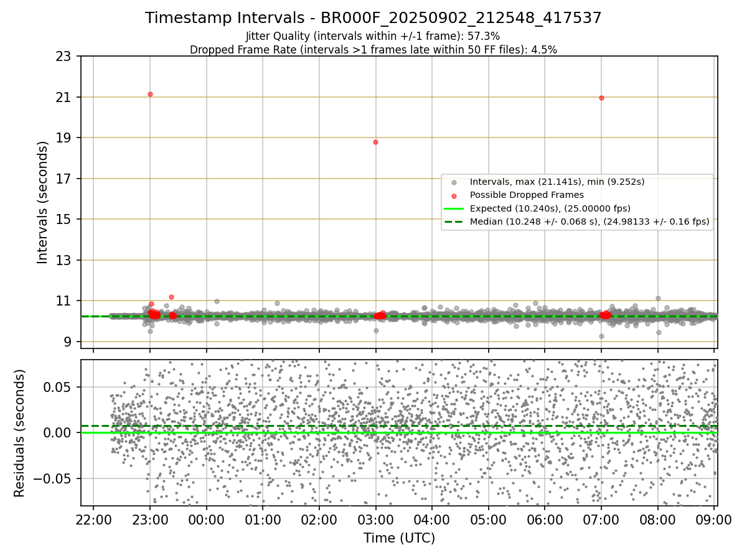Click the red dropped-frame cluster at 23:00 near 10 seconds
Image resolution: width=747 pixels, height=560 pixels.
(154, 315)
